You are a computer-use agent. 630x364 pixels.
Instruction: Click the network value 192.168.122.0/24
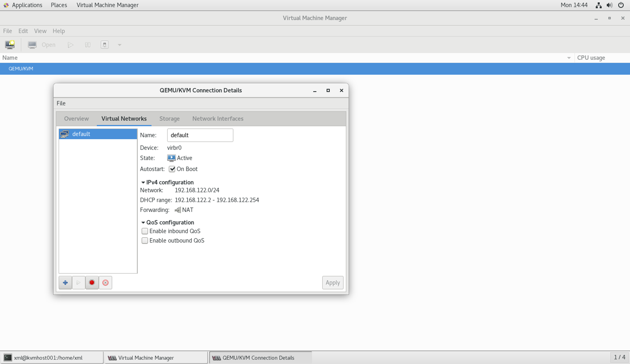click(197, 190)
